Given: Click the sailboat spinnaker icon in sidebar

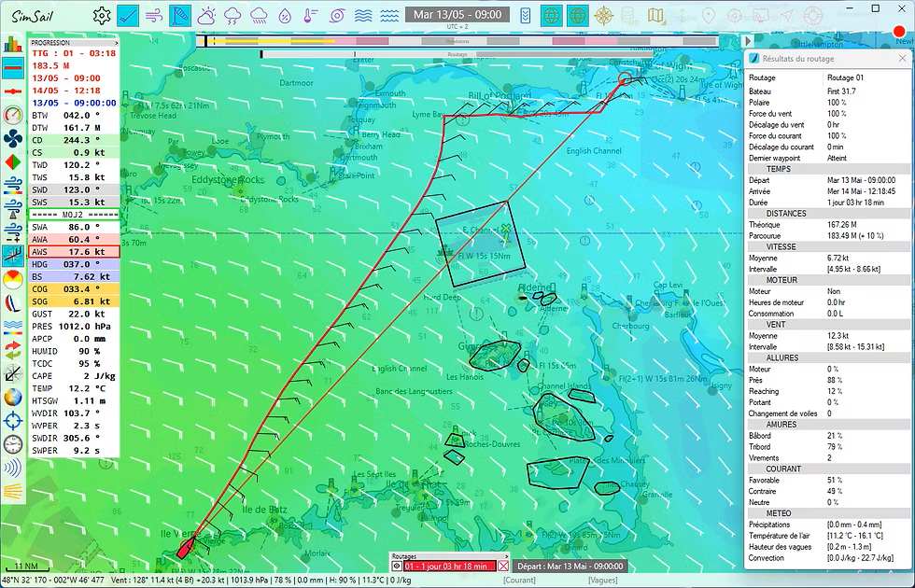Looking at the screenshot, I should pyautogui.click(x=12, y=304).
